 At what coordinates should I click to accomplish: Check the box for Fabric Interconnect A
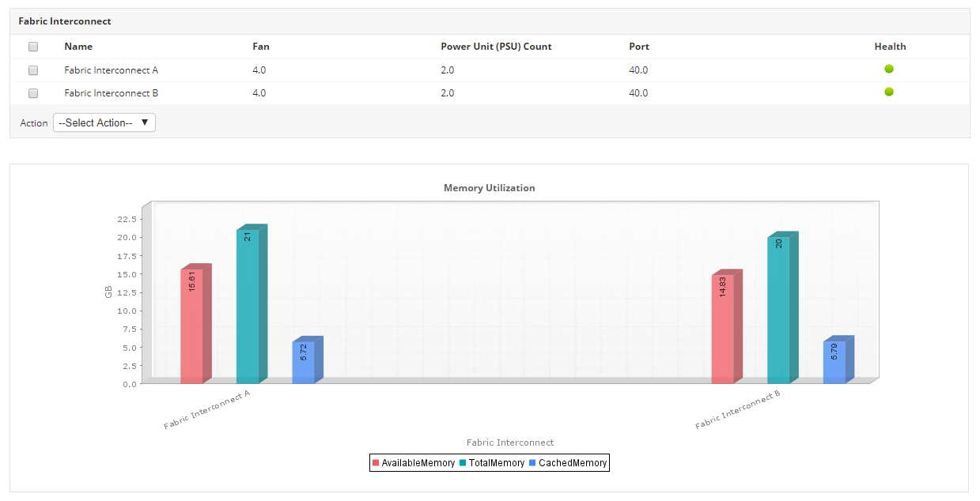[33, 70]
